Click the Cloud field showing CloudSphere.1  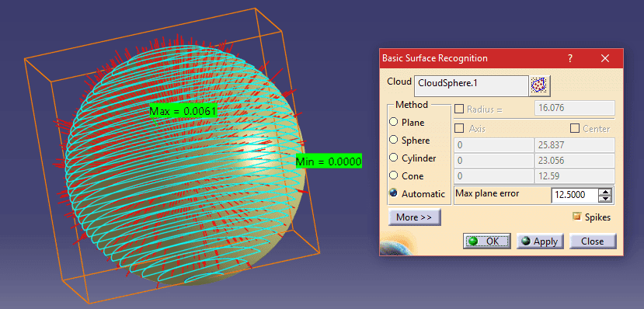pyautogui.click(x=471, y=85)
